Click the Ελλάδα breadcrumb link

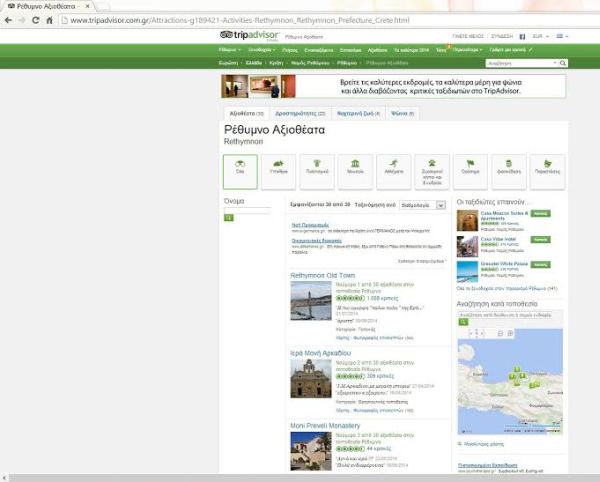[254, 63]
